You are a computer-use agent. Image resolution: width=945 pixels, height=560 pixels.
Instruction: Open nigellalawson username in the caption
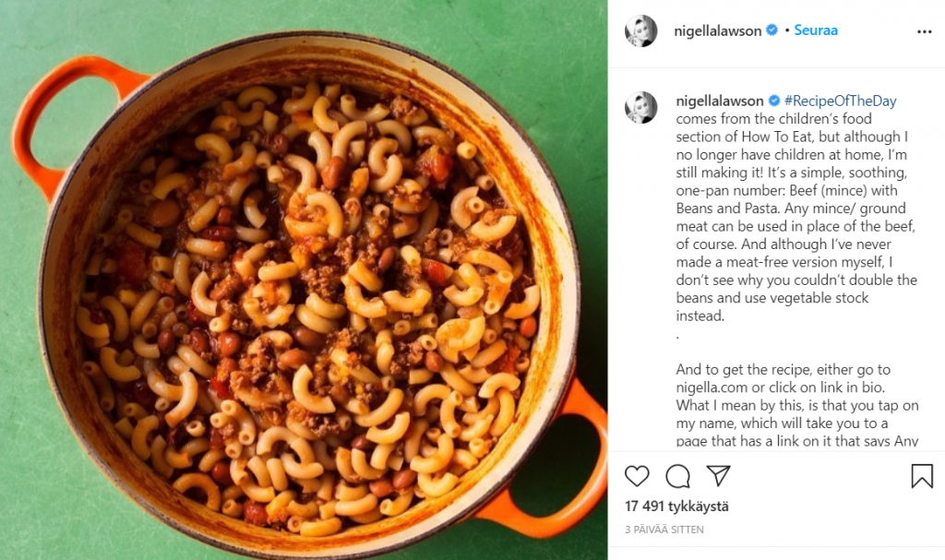coord(720,101)
